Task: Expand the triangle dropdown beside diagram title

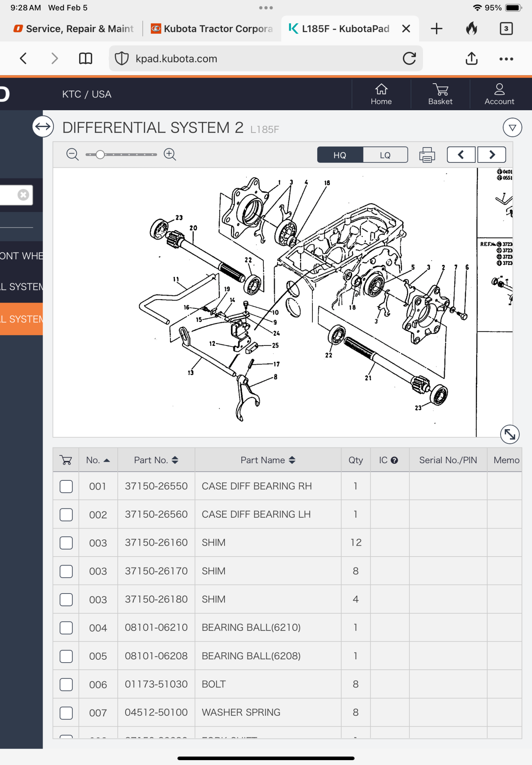Action: 512,128
